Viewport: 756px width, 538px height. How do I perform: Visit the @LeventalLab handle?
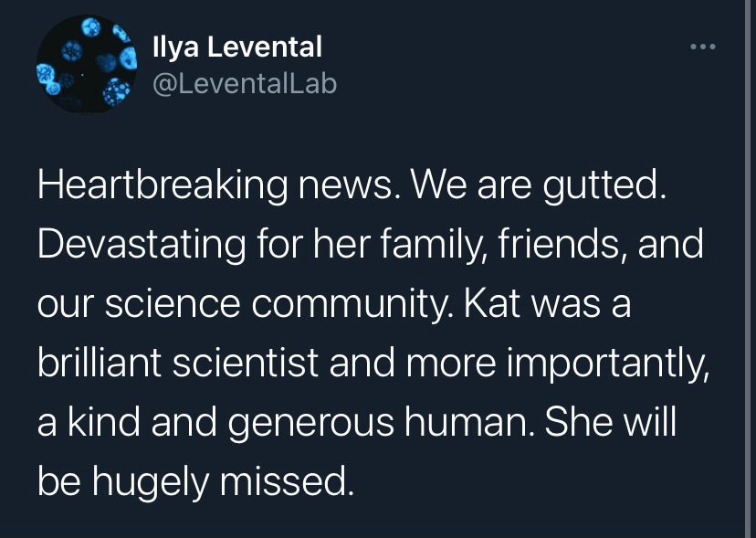[245, 84]
